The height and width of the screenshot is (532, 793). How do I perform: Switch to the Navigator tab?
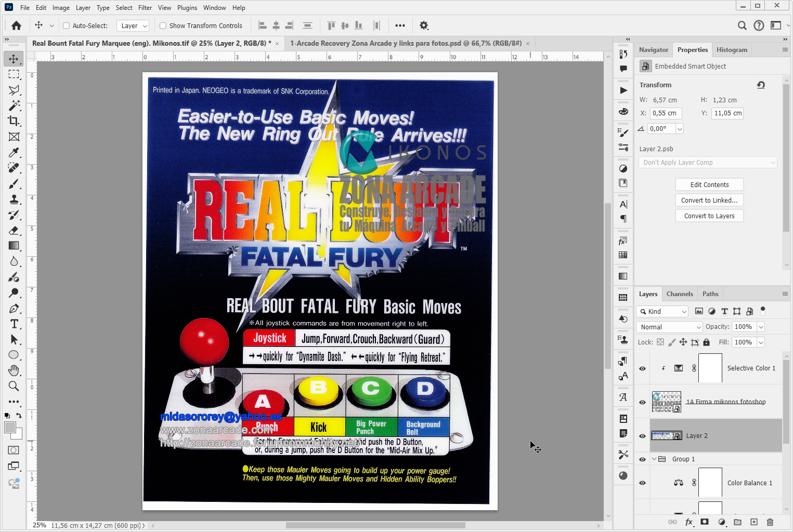(x=654, y=50)
